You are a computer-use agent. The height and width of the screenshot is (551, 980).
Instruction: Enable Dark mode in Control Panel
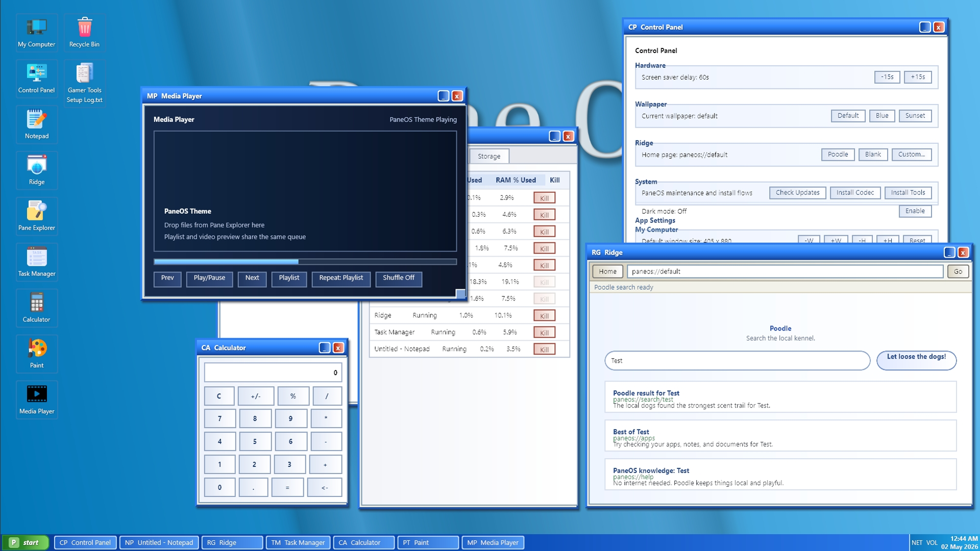(x=915, y=211)
